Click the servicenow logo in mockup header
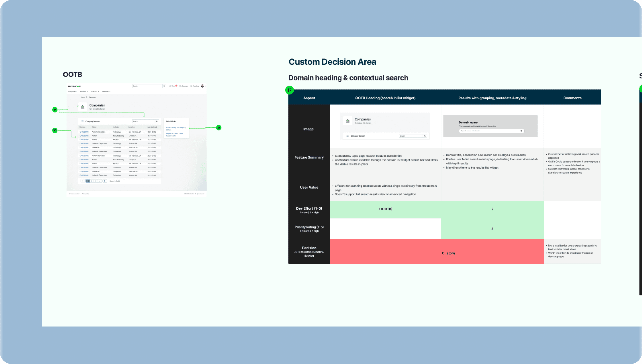642x364 pixels. (74, 86)
